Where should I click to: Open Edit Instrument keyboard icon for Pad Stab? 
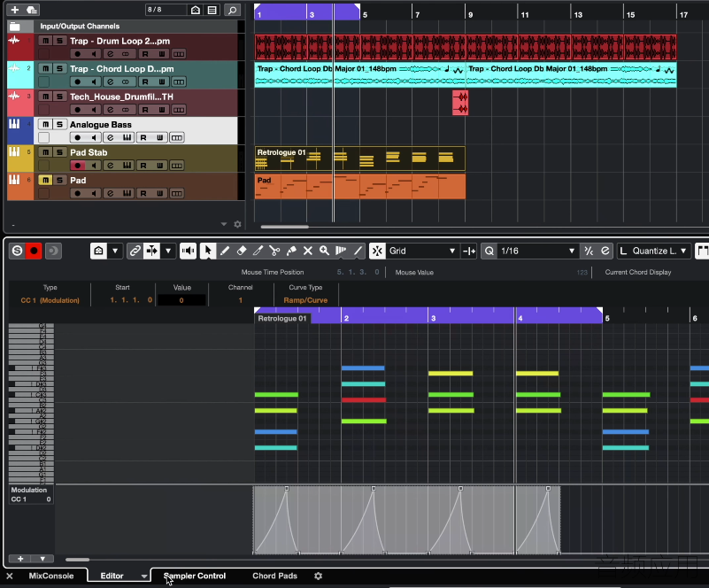tap(127, 166)
